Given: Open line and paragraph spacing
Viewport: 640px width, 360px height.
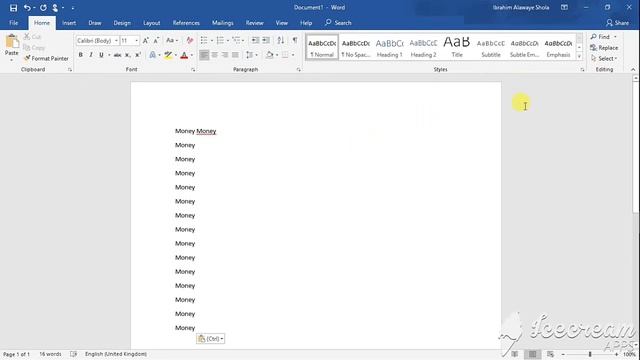Looking at the screenshot, I should [249, 55].
